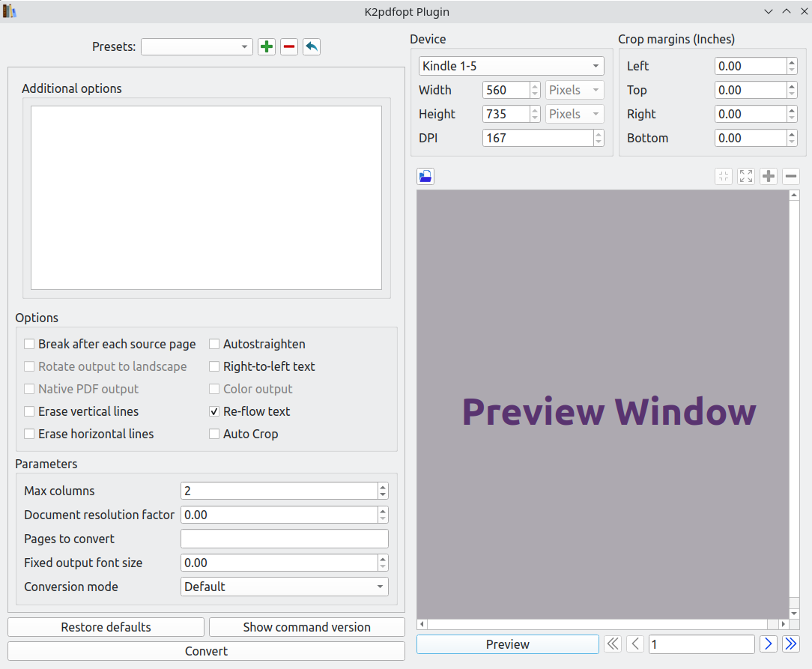The image size is (812, 669).
Task: Jump to last preview page
Action: tap(791, 644)
